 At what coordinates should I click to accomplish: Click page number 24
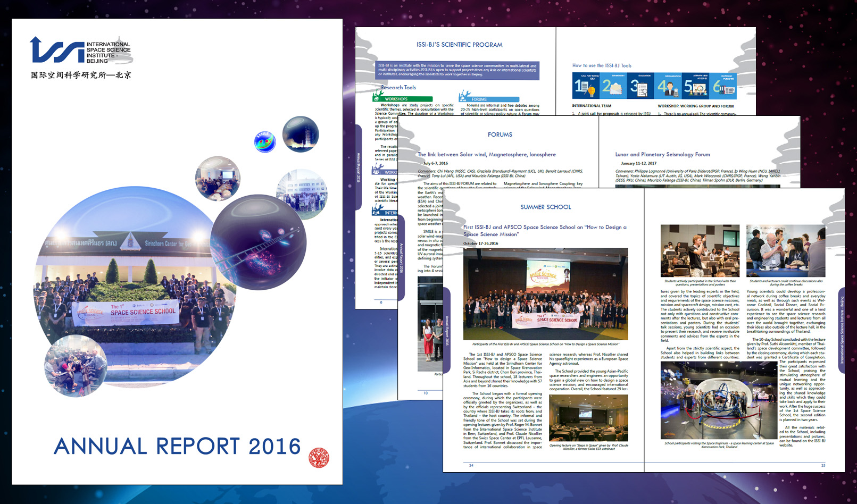pos(471,466)
